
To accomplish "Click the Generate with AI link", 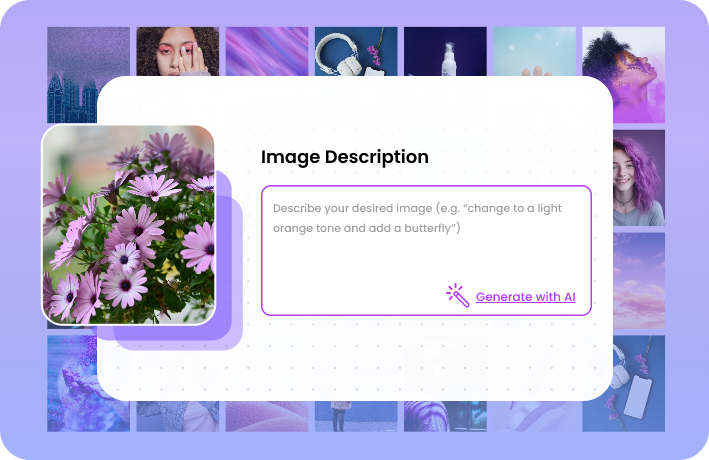I will 525,297.
